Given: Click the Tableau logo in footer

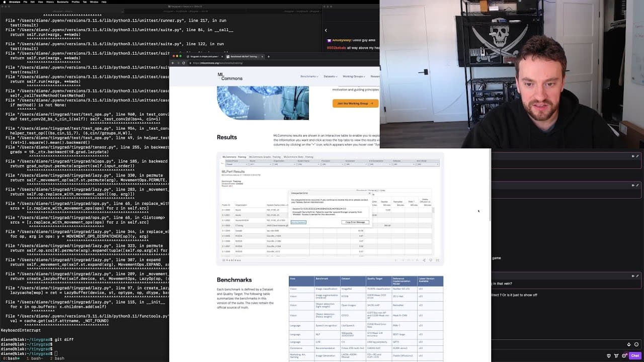Looking at the screenshot, I should [231, 260].
